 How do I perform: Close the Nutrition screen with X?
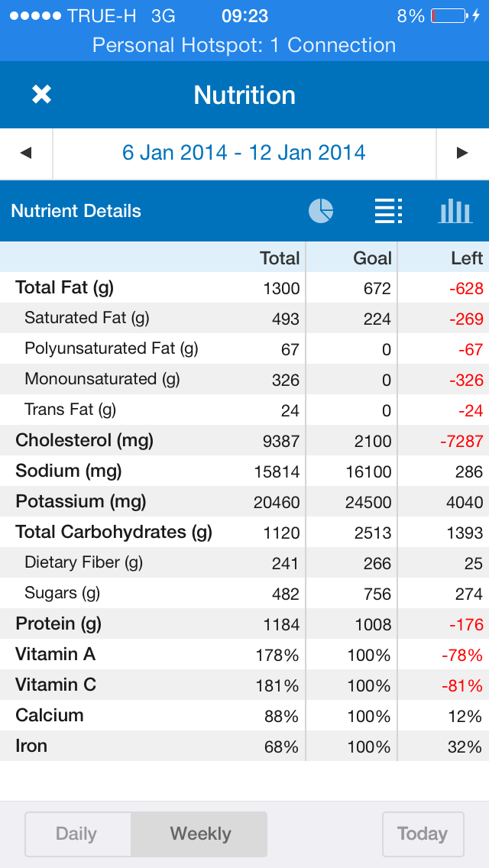pos(41,95)
